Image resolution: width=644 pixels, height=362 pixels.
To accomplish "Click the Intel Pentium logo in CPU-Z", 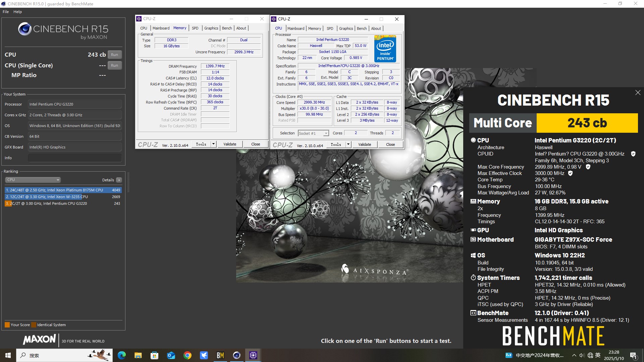I will [x=385, y=49].
